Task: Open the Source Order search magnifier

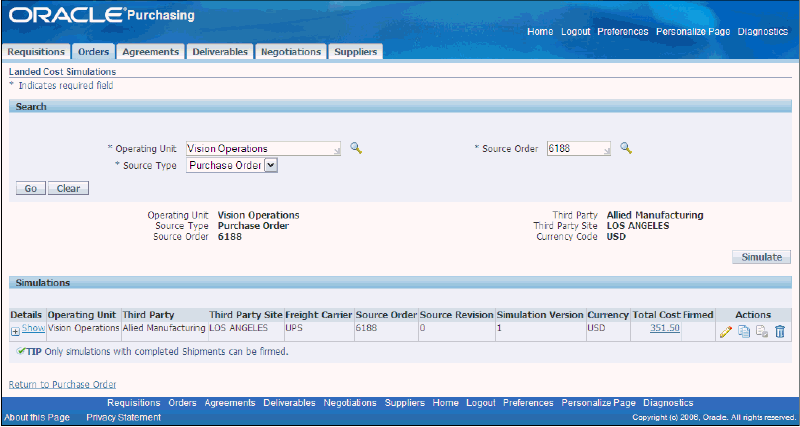Action: pos(626,148)
